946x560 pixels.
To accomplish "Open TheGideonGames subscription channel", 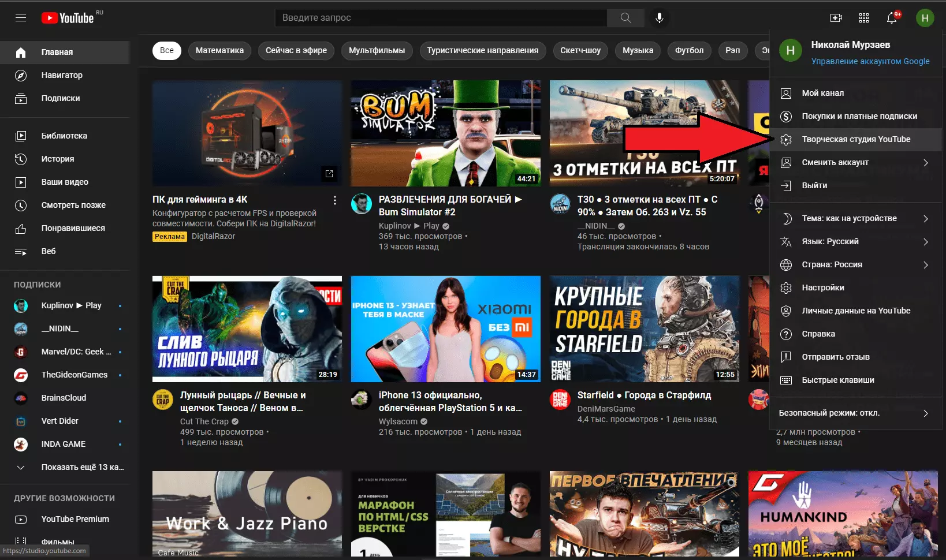I will pos(65,375).
